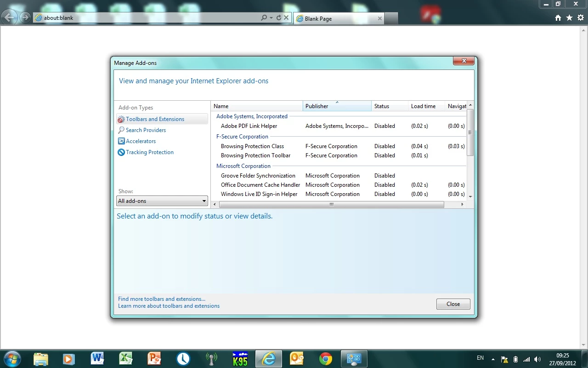
Task: Close Manage Add-ons dialog with red X
Action: coord(464,61)
